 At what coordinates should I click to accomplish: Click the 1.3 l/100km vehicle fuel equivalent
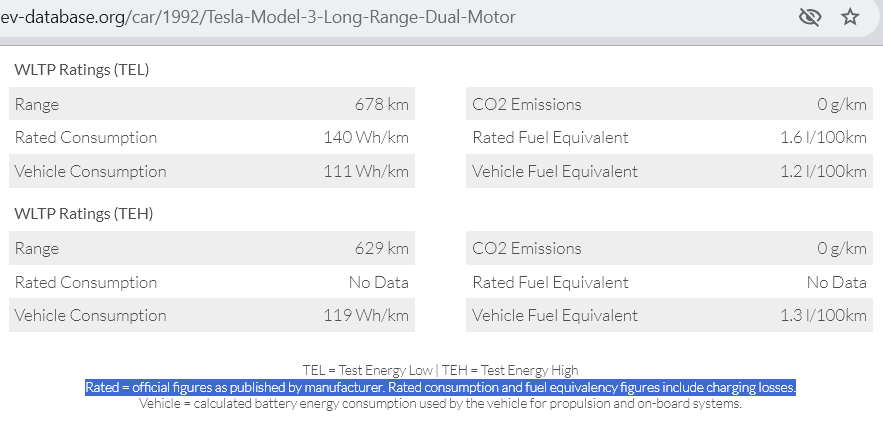coord(823,315)
